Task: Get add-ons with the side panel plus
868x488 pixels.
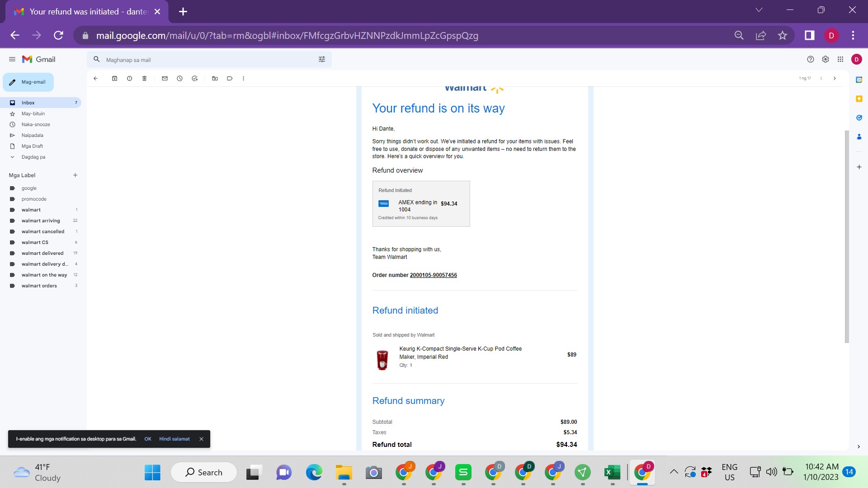Action: 859,167
